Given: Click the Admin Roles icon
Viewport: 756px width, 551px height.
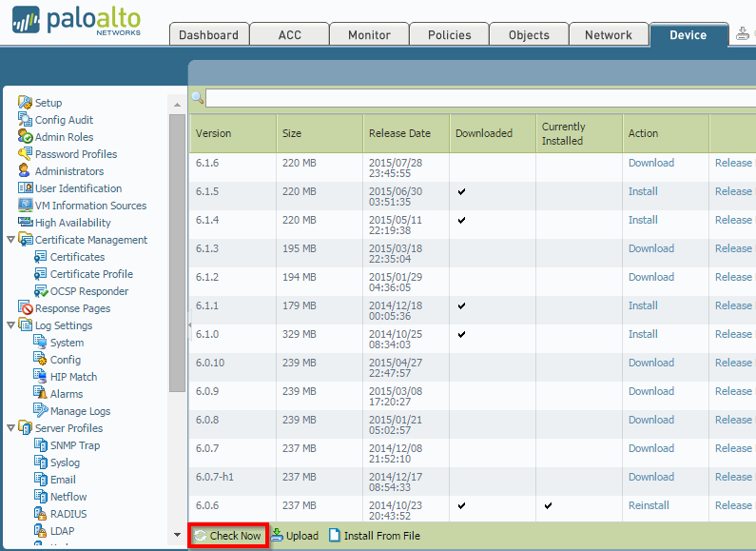Looking at the screenshot, I should coord(26,137).
